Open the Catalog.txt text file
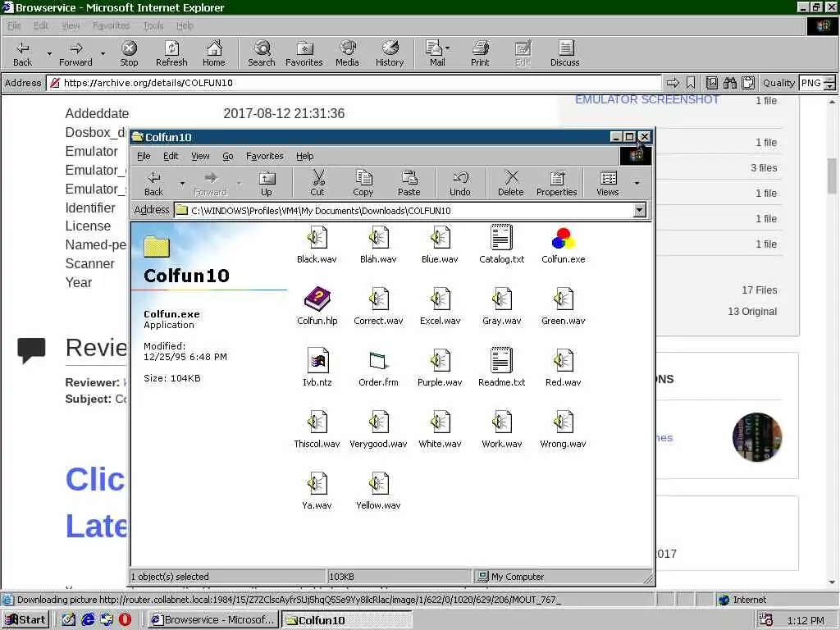Screen dimensions: 840x630 pos(501,244)
